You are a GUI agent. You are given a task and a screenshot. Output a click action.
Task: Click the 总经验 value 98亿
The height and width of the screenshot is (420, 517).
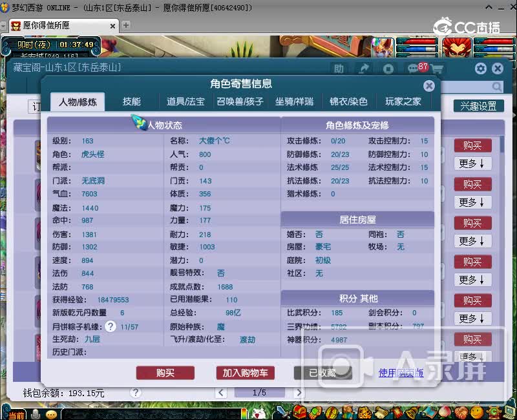(233, 313)
